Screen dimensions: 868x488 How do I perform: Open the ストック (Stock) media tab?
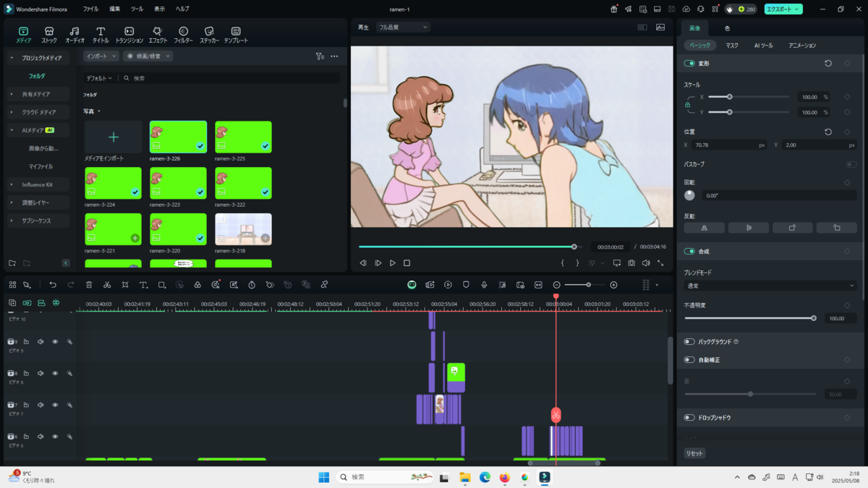(x=49, y=35)
